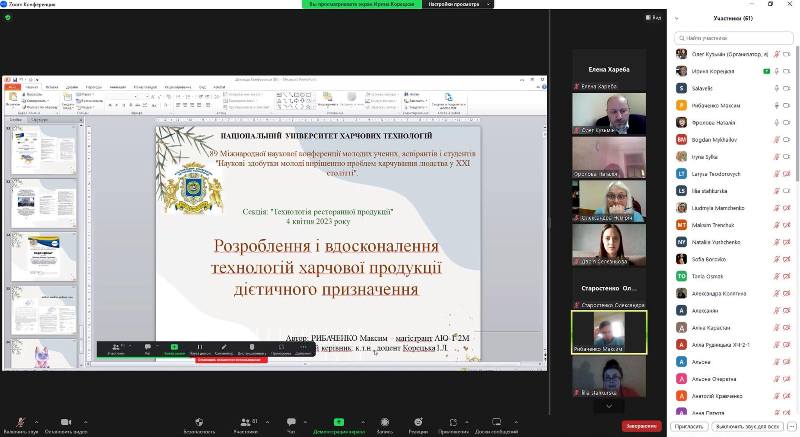Show more video tiles with down chevron
800x437 pixels.
[x=609, y=406]
